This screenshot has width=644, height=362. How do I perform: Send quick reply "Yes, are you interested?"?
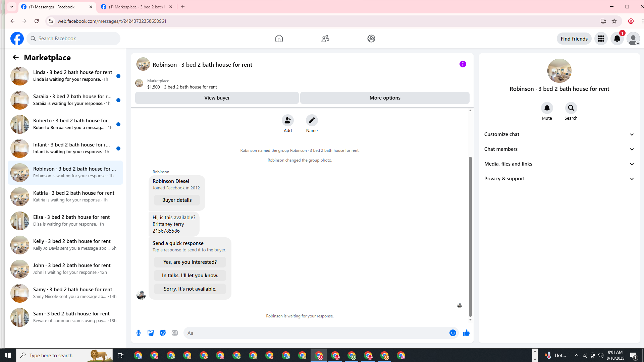190,262
